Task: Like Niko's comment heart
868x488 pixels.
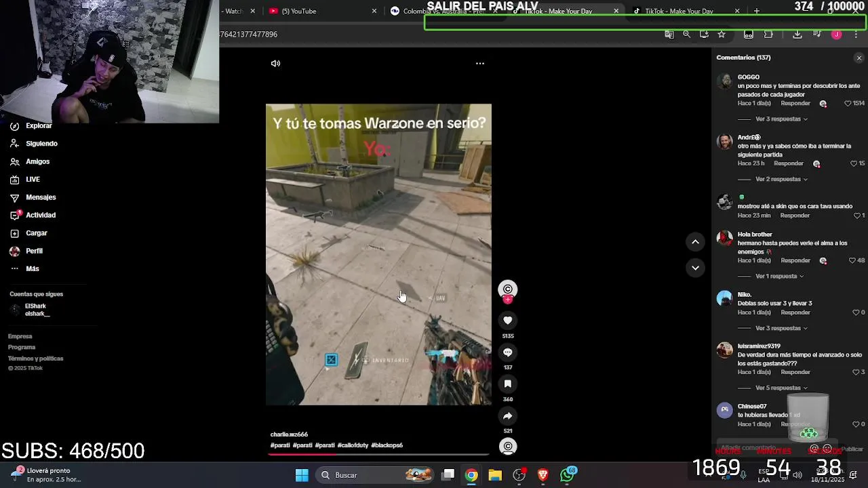Action: tap(856, 312)
